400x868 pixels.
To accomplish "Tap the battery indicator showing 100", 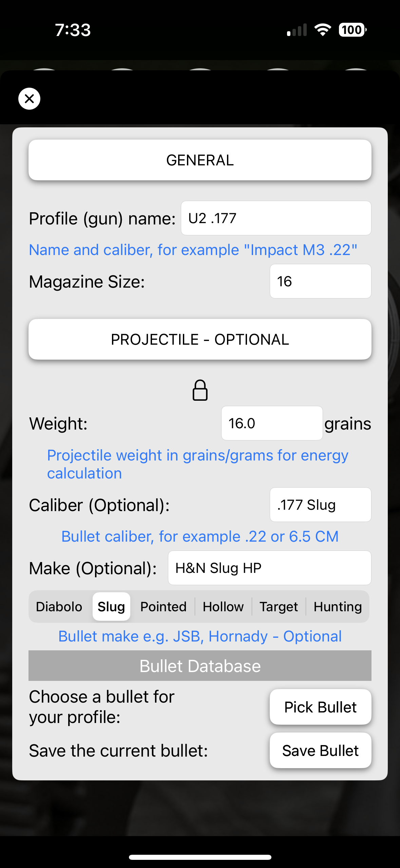I will (353, 30).
